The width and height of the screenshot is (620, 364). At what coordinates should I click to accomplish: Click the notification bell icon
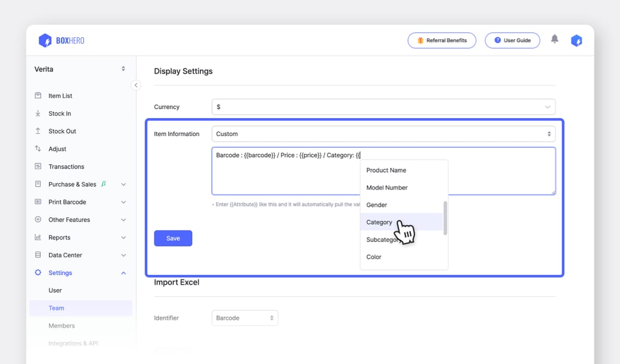(x=554, y=39)
